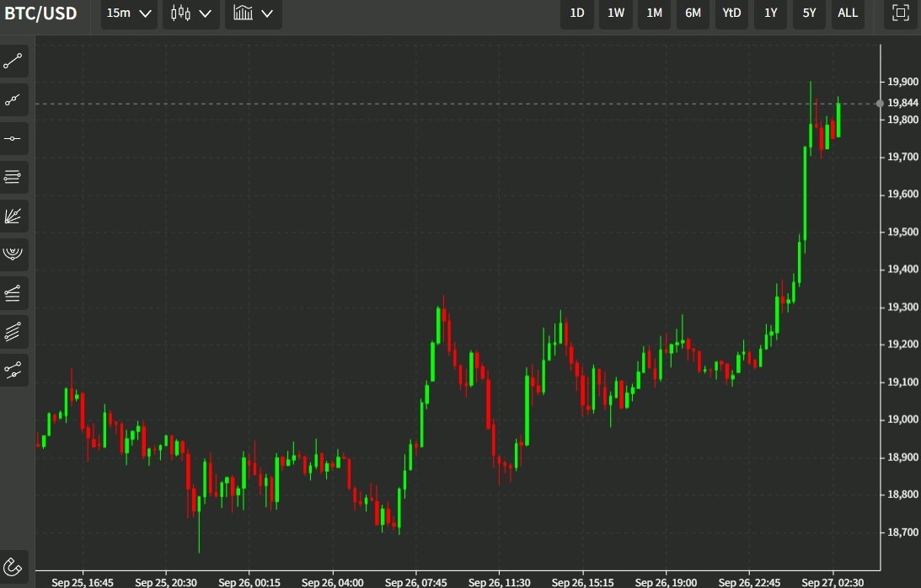Click the 19,900 price axis label
921x588 pixels.
[902, 82]
